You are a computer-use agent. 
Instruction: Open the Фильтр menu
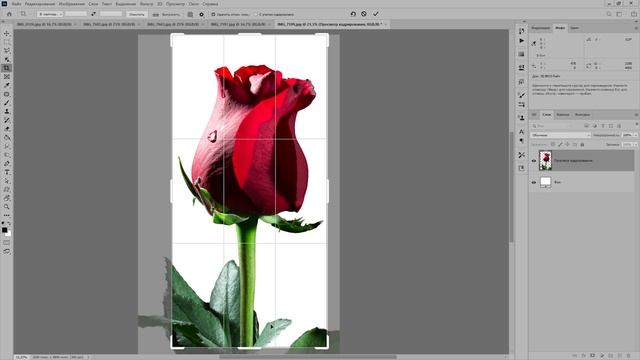tap(147, 4)
